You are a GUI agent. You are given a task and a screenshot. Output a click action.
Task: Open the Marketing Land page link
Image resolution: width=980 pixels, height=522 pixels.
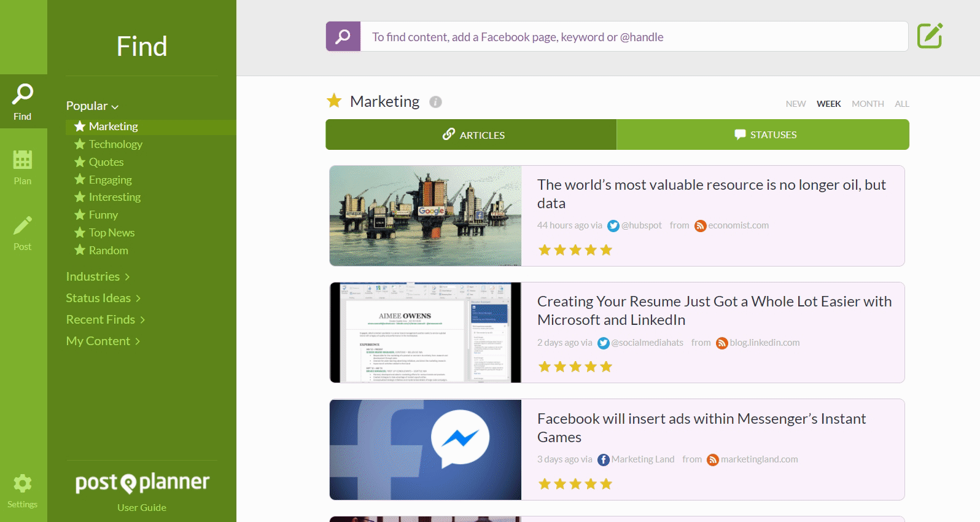point(643,459)
